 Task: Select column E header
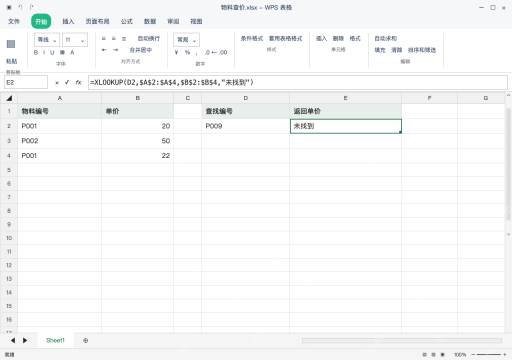[x=345, y=98]
